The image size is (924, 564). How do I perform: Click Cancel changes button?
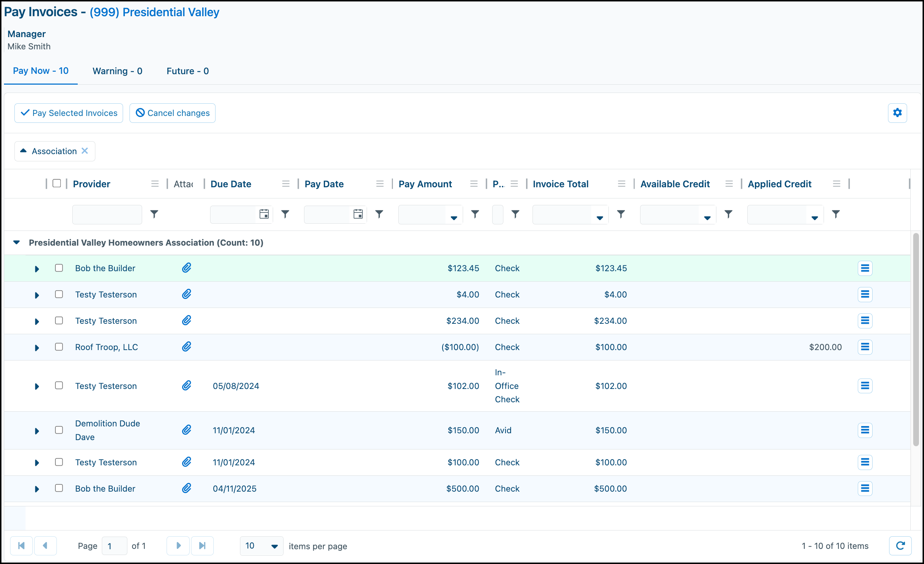172,113
